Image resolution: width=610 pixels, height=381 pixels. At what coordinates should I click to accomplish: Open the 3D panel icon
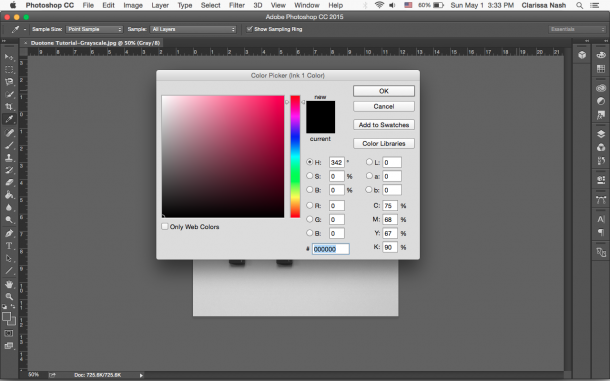(582, 55)
